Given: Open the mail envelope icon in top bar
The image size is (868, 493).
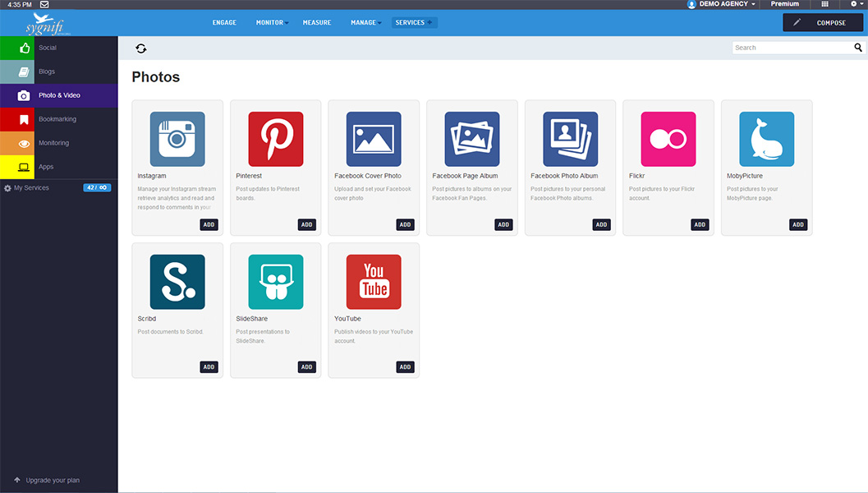Looking at the screenshot, I should [x=44, y=4].
